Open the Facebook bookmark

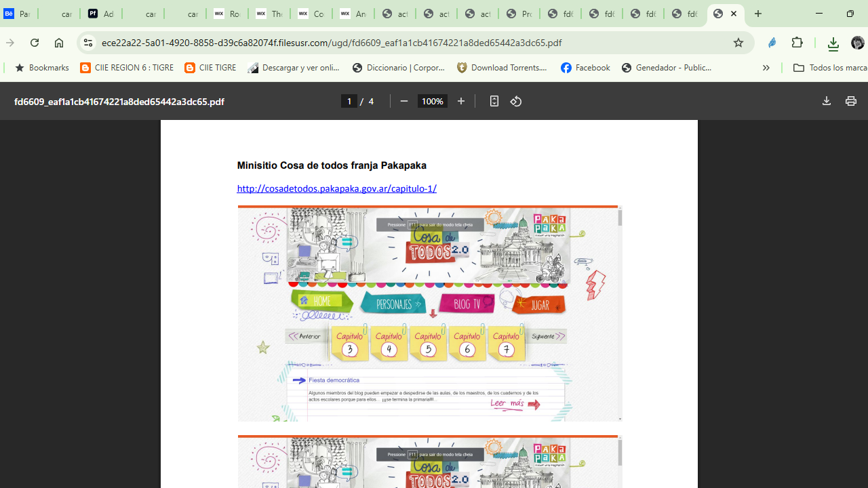tap(585, 68)
